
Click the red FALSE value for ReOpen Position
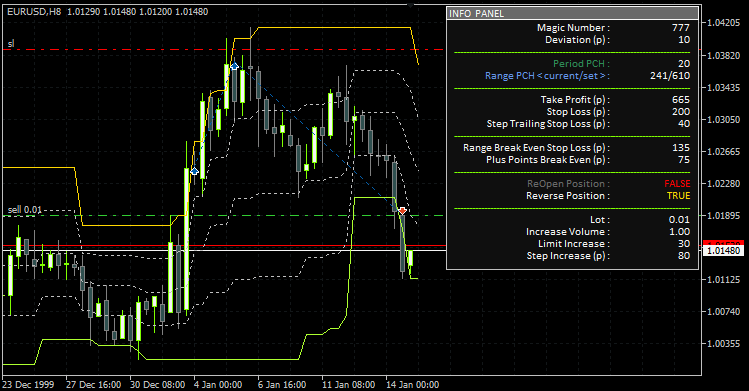click(677, 184)
